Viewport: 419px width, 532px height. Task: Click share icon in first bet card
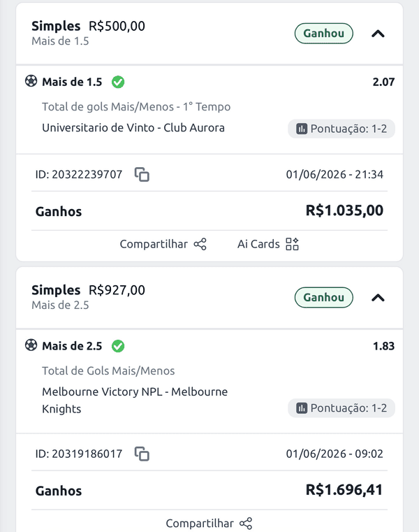pos(200,244)
